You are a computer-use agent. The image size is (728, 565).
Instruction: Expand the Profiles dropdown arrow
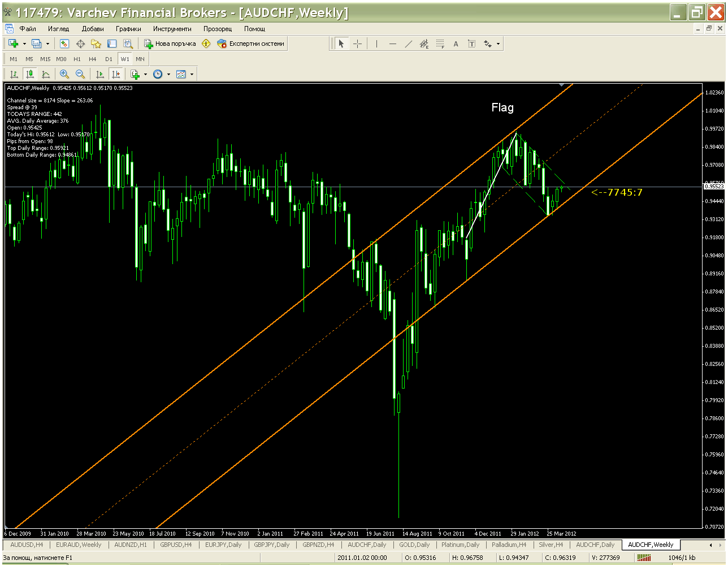47,44
